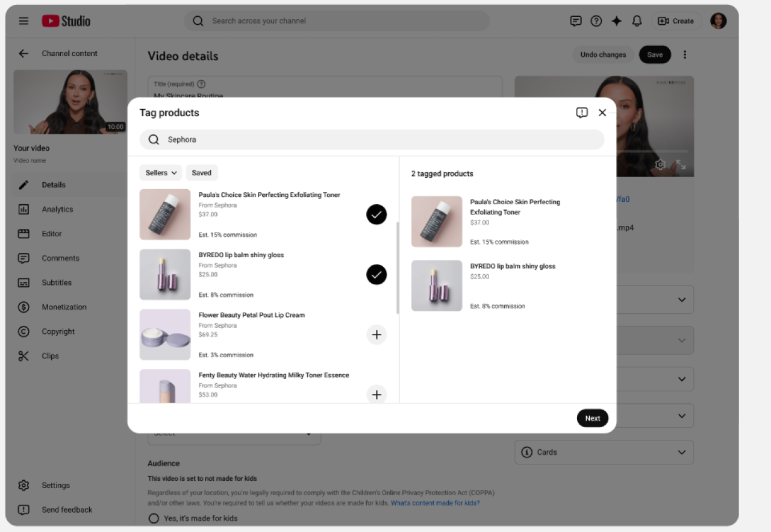Click the sidebar video thumbnail

click(x=70, y=102)
